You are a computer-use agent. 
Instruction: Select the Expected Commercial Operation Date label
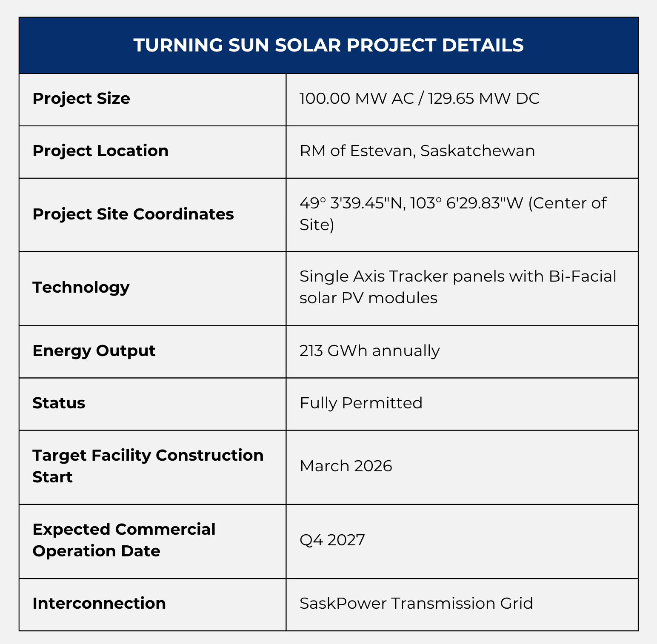(124, 540)
